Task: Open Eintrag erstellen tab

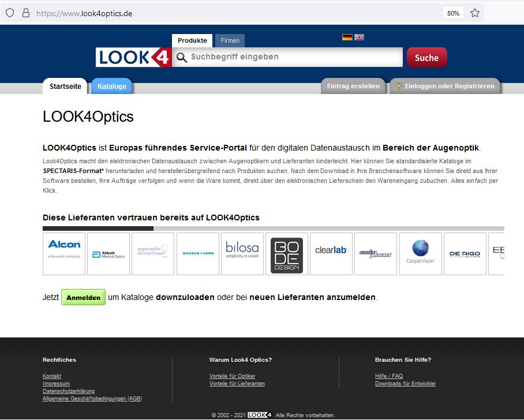Action: coord(353,86)
